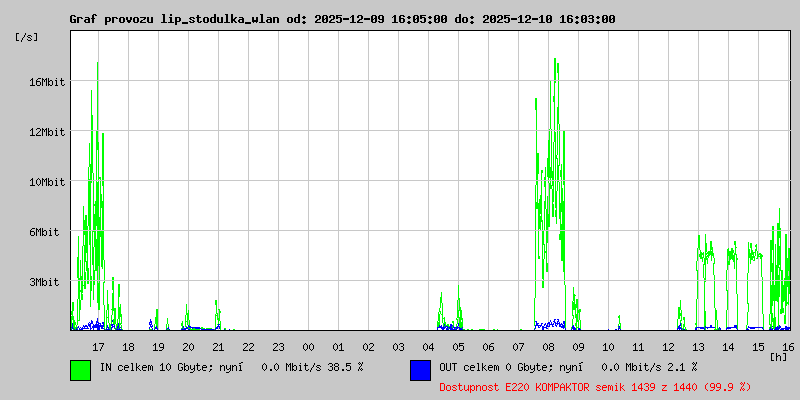Click the '17' hour label on x-axis
This screenshot has height=400, width=800.
point(98,347)
